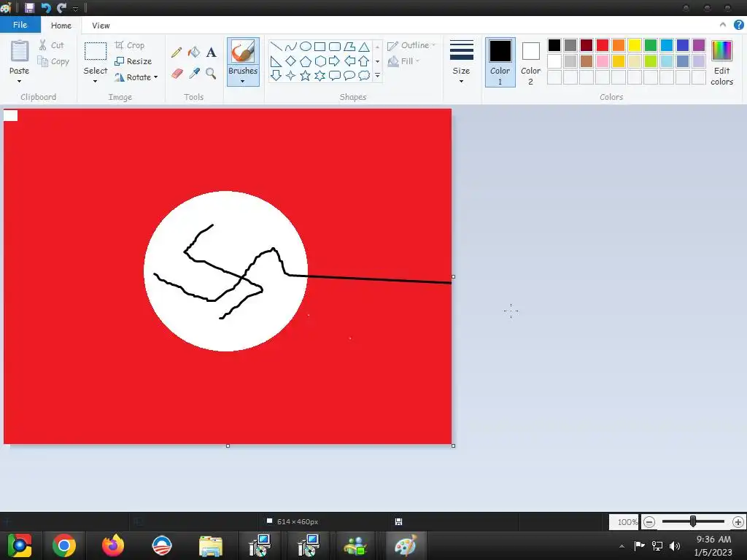
Task: Choose the Hexagon shape
Action: pyautogui.click(x=320, y=61)
